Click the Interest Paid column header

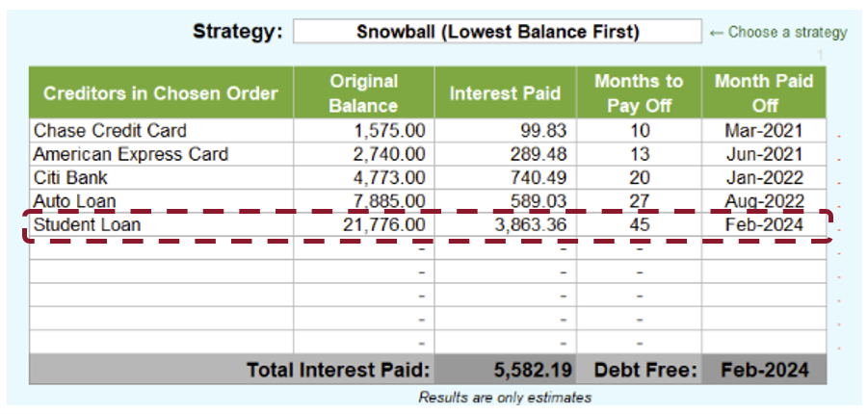(x=505, y=93)
